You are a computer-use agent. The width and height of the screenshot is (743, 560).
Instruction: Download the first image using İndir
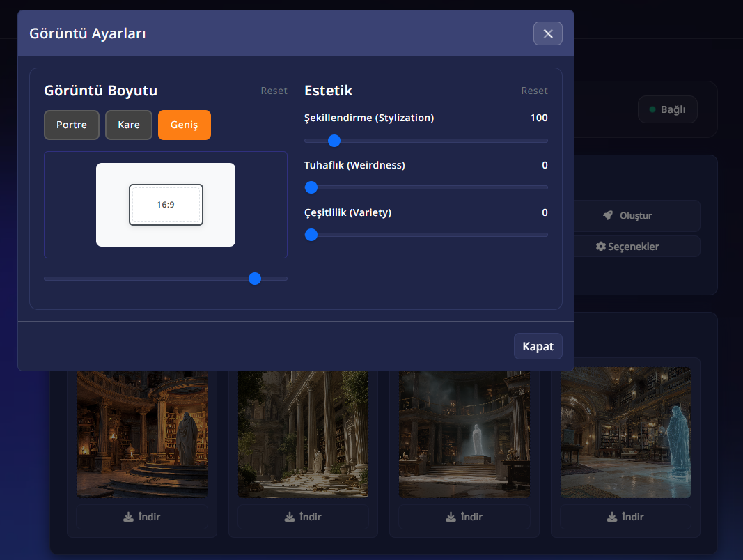tap(142, 516)
